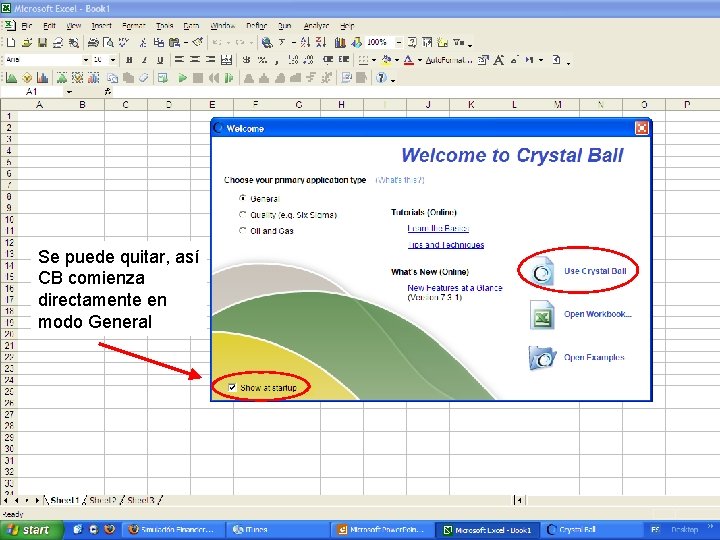
Task: Click the Merge and Center icon
Action: click(226, 60)
